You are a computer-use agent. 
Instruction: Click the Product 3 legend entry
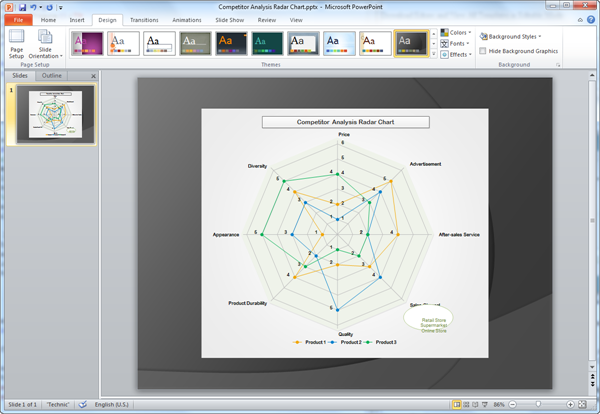[x=380, y=342]
